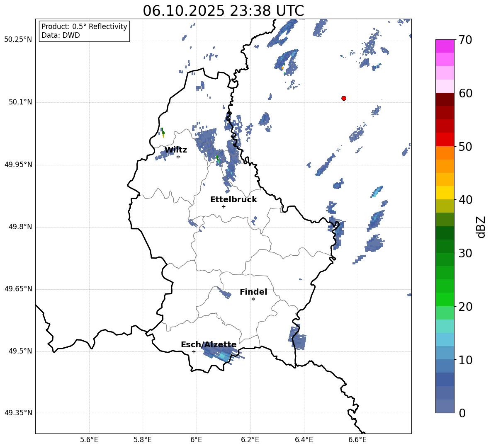Click the cross marker near Esch/Alzette
Screen dimensions: 491x448
[x=194, y=351]
